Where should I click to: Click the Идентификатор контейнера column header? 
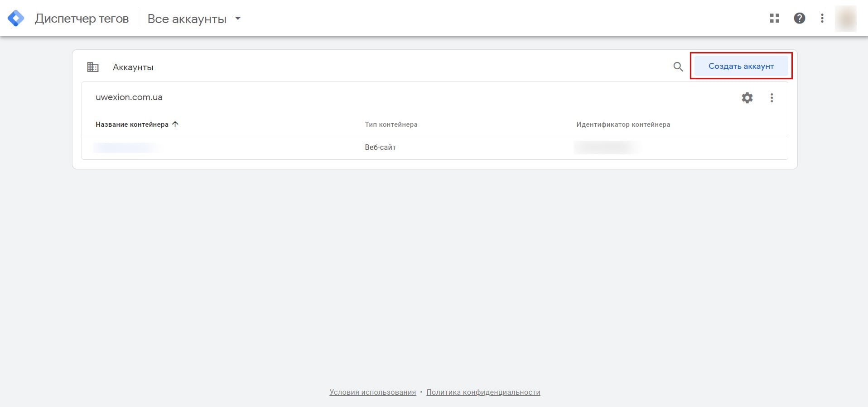click(623, 124)
